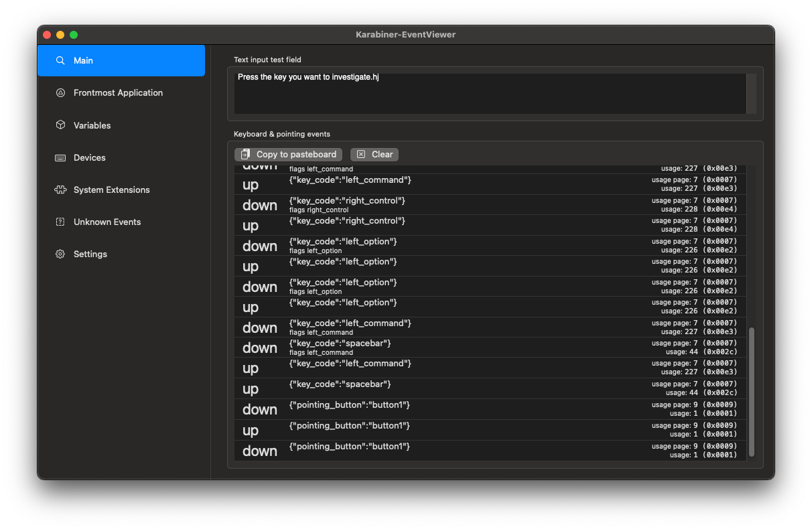Click usage 44 (0x002c) on spacebar down row
This screenshot has width=812, height=529.
tap(701, 352)
